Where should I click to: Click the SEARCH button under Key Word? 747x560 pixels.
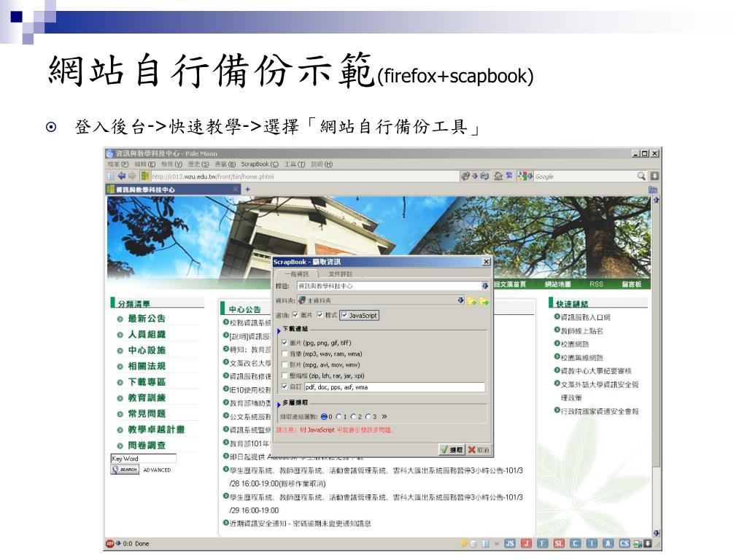125,470
